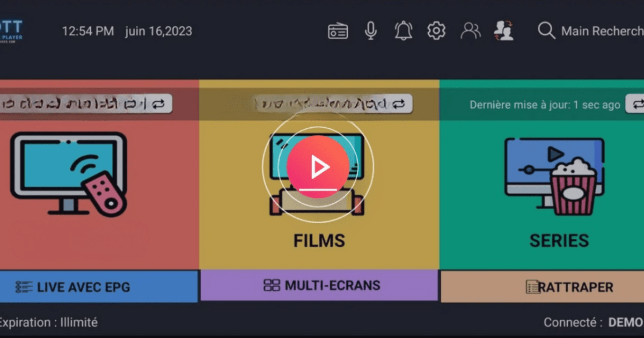Open the Radio section icon

tap(337, 31)
